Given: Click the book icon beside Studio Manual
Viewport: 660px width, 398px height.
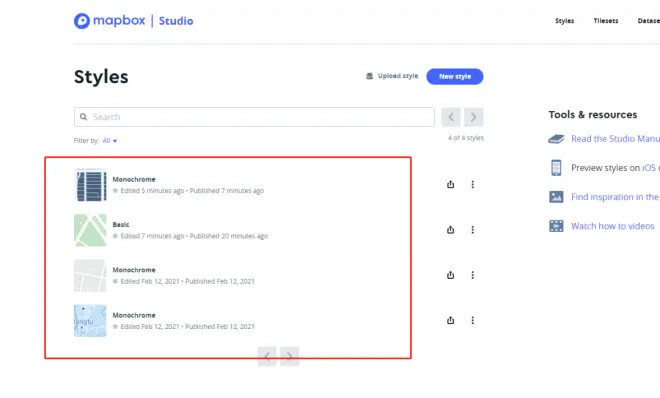Looking at the screenshot, I should (x=556, y=139).
